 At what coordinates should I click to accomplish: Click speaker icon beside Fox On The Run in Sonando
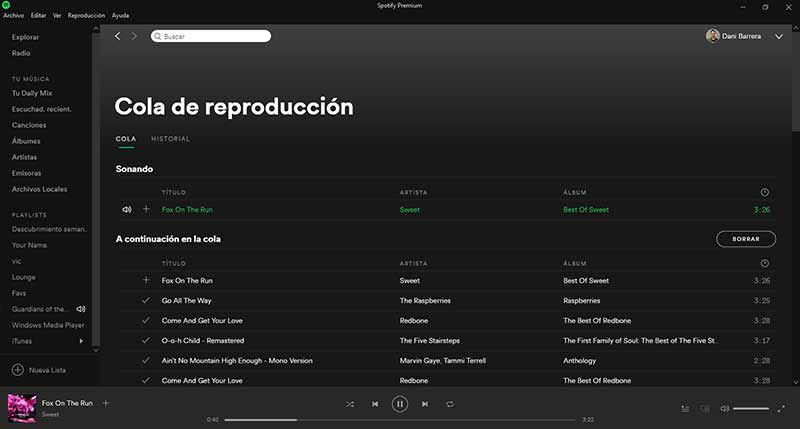click(x=127, y=209)
